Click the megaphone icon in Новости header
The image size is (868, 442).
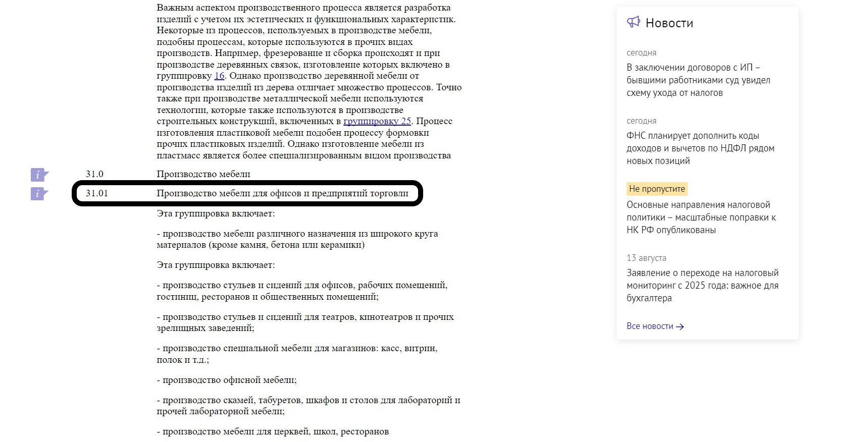click(x=633, y=22)
